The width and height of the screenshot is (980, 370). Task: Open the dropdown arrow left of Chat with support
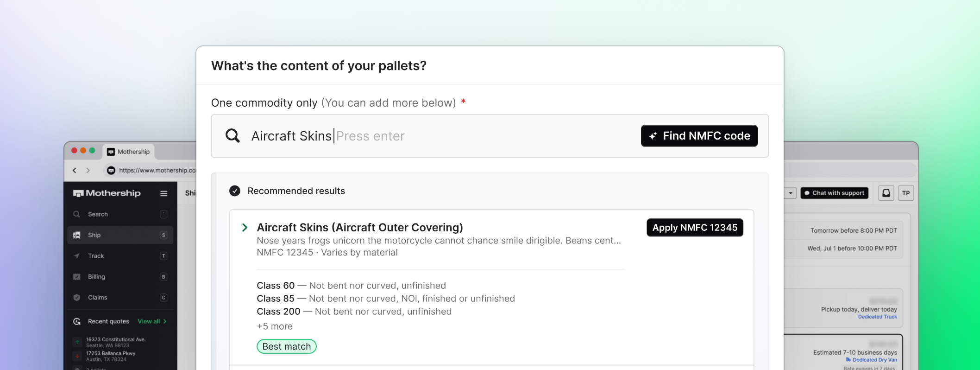(x=791, y=193)
